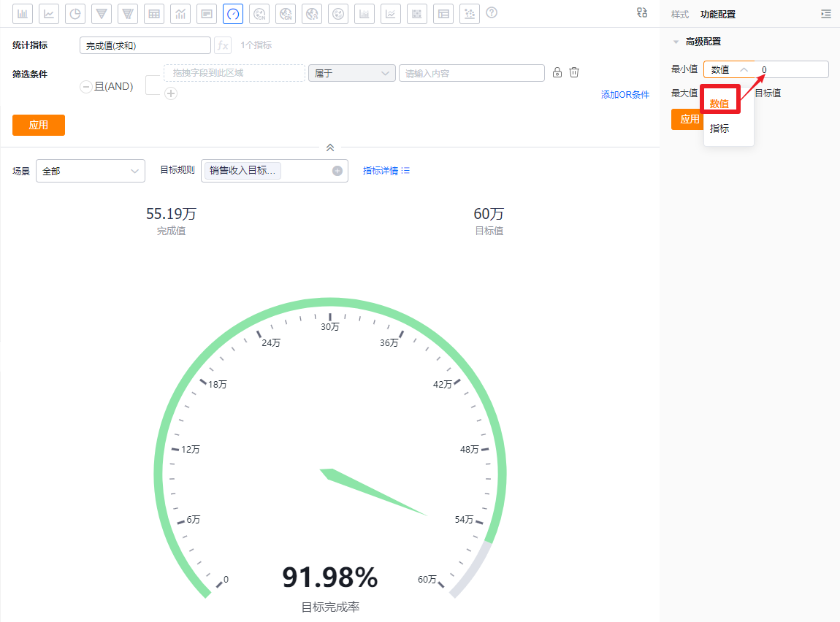Viewport: 840px width, 622px height.
Task: Select the gauge chart type icon
Action: [x=232, y=14]
